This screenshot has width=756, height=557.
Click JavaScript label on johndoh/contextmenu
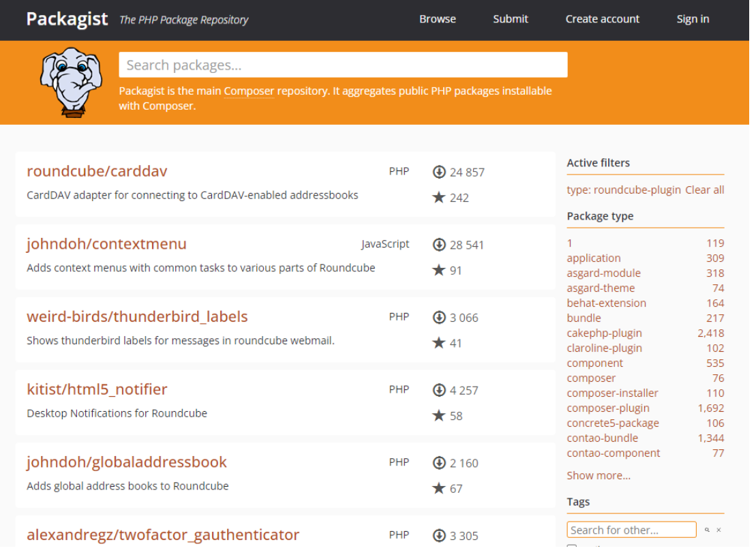385,244
